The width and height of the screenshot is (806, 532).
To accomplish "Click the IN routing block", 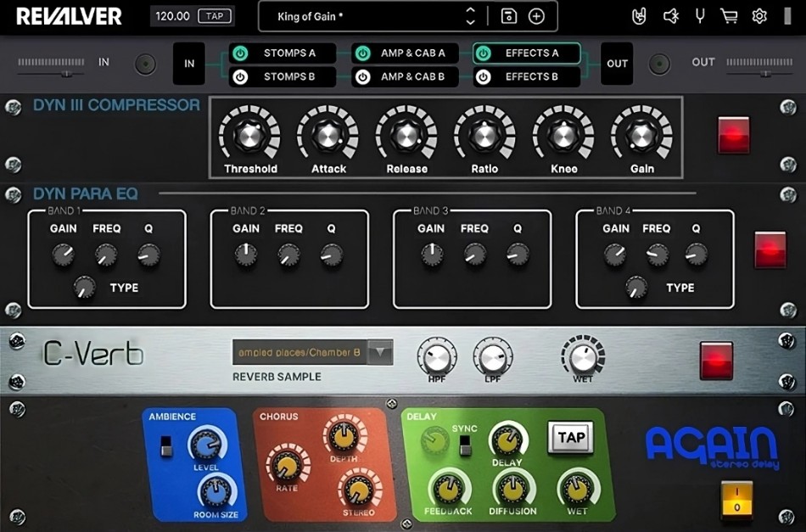I will (189, 64).
